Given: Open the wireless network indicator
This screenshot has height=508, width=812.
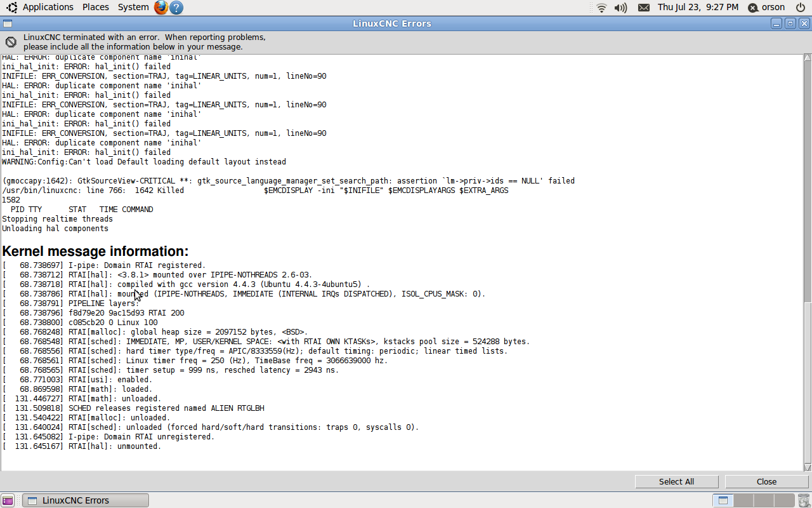Looking at the screenshot, I should coord(601,8).
